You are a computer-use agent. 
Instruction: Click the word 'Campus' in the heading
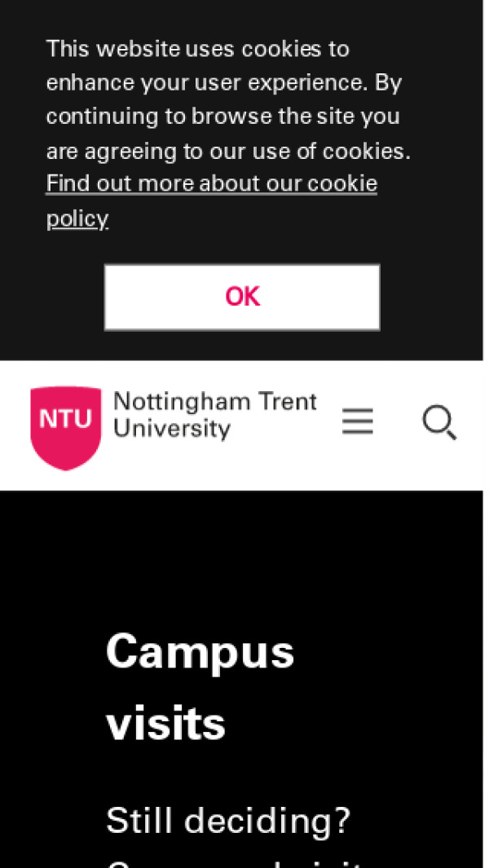point(200,652)
